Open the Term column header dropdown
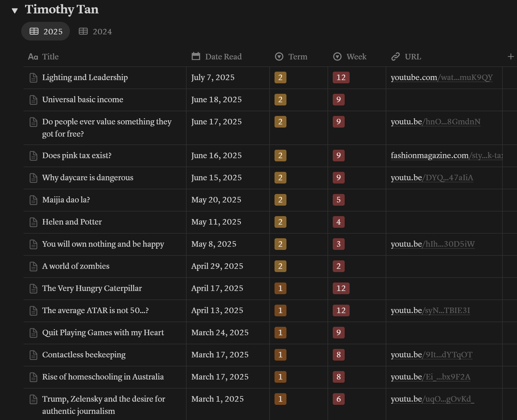The height and width of the screenshot is (420, 517). click(291, 57)
